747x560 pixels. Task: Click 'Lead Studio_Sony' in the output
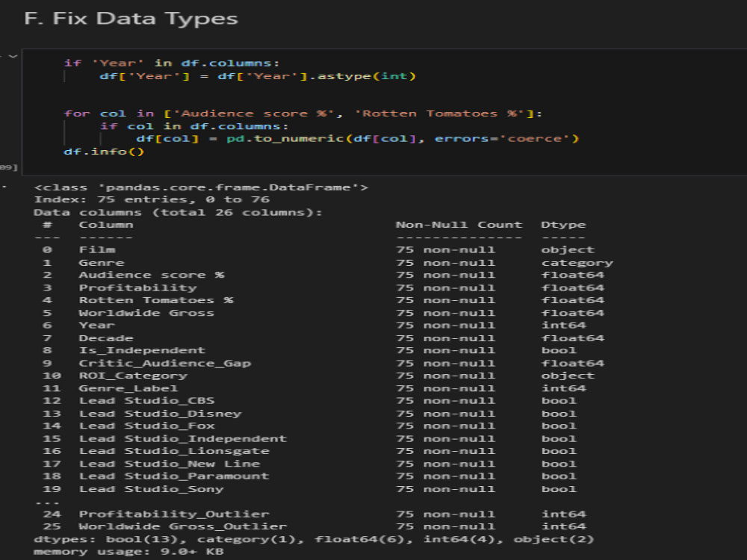[x=151, y=489]
